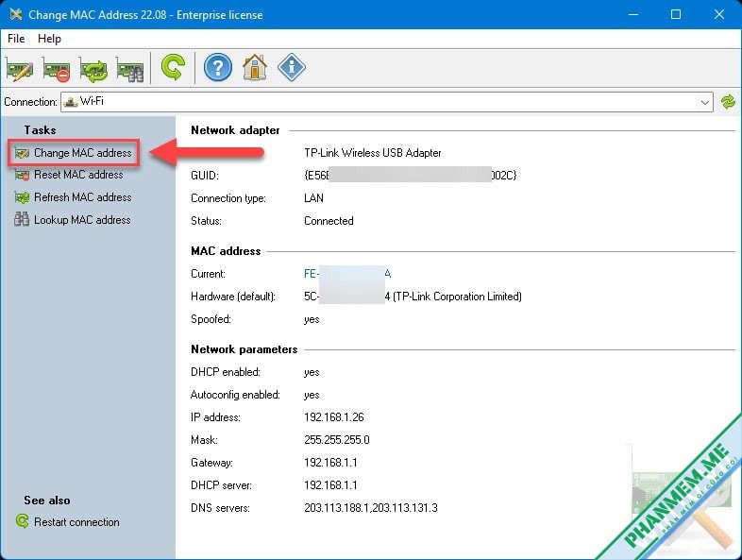
Task: Click the Autoconfig enabled value yes
Action: click(312, 396)
